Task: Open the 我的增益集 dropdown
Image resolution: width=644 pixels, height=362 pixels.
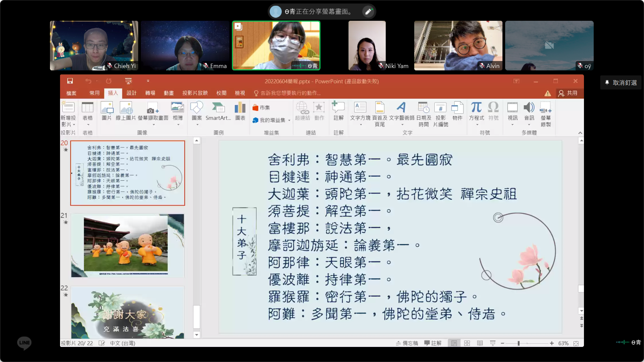Action: [289, 120]
